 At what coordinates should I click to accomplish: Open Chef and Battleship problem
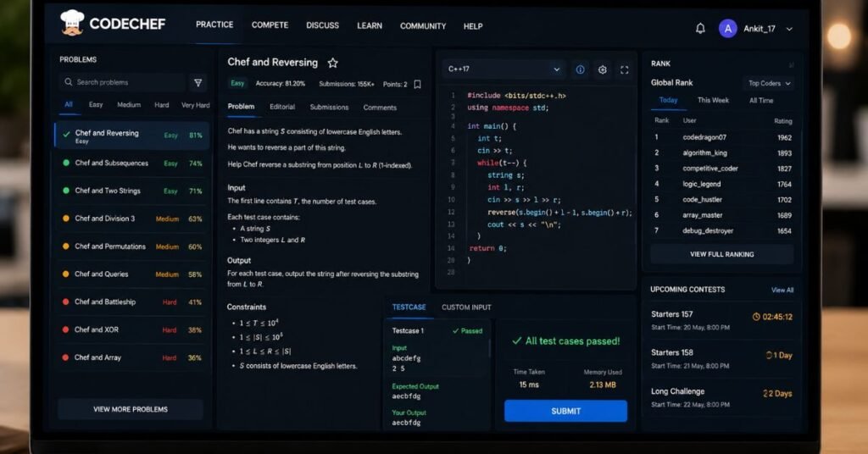[131, 302]
